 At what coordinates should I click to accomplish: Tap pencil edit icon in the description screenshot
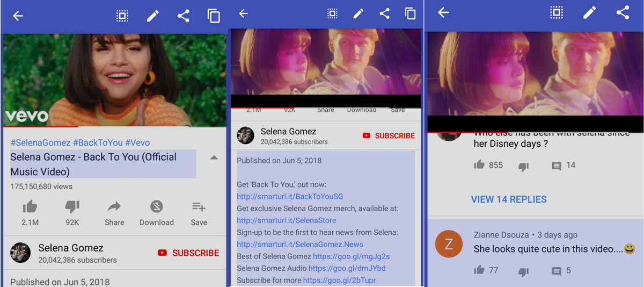tap(358, 14)
